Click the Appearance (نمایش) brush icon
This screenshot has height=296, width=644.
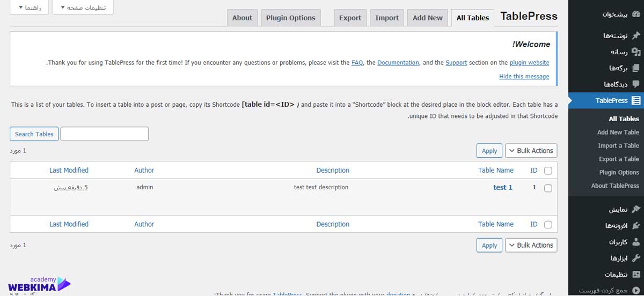[x=636, y=209]
